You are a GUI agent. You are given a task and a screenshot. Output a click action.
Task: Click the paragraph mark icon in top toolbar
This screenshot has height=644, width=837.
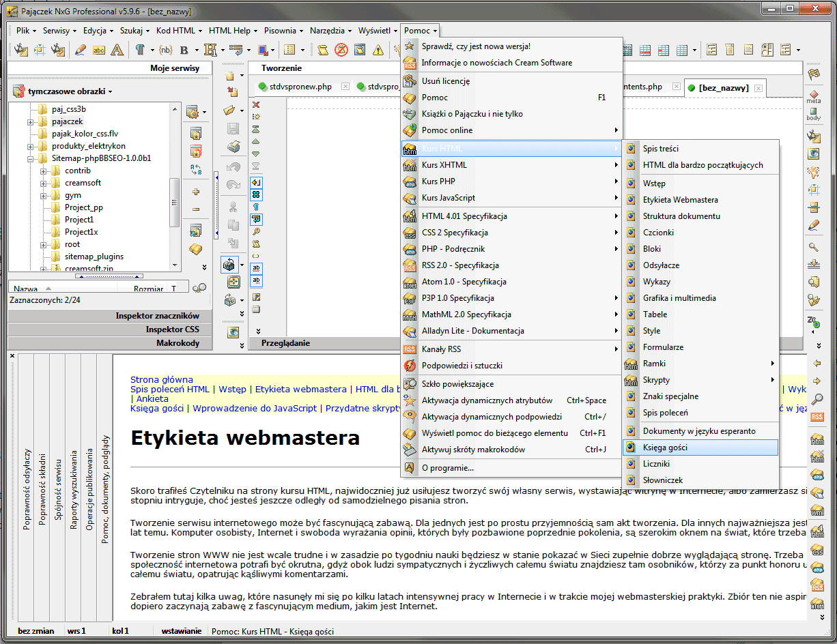click(x=139, y=50)
